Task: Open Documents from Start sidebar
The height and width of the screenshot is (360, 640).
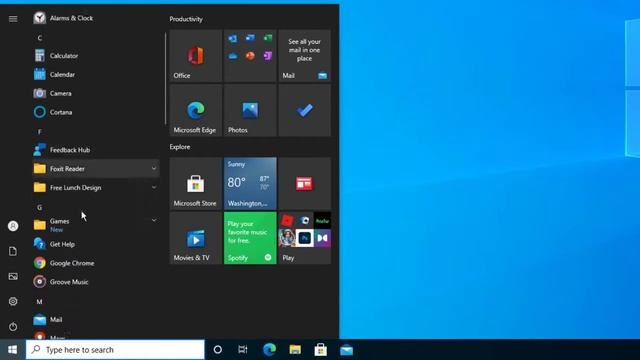Action: [13, 251]
